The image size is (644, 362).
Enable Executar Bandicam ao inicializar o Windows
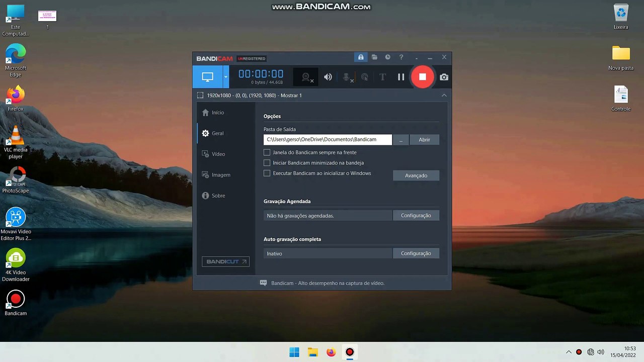[267, 173]
